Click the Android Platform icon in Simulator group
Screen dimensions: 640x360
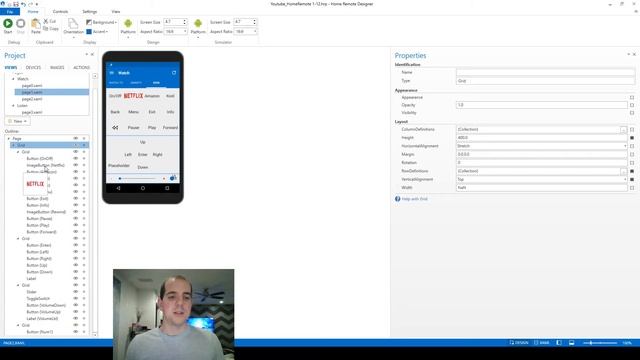(x=198, y=24)
